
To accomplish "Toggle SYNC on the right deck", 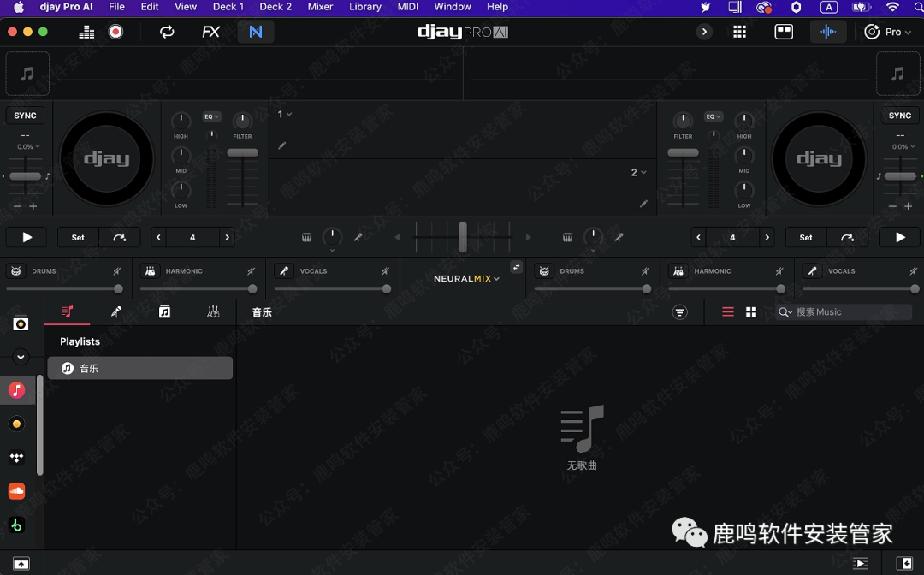I will (x=900, y=116).
